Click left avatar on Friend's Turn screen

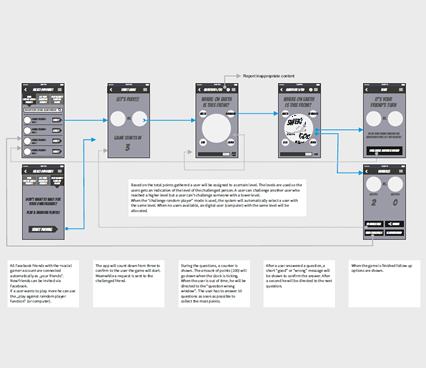click(373, 119)
